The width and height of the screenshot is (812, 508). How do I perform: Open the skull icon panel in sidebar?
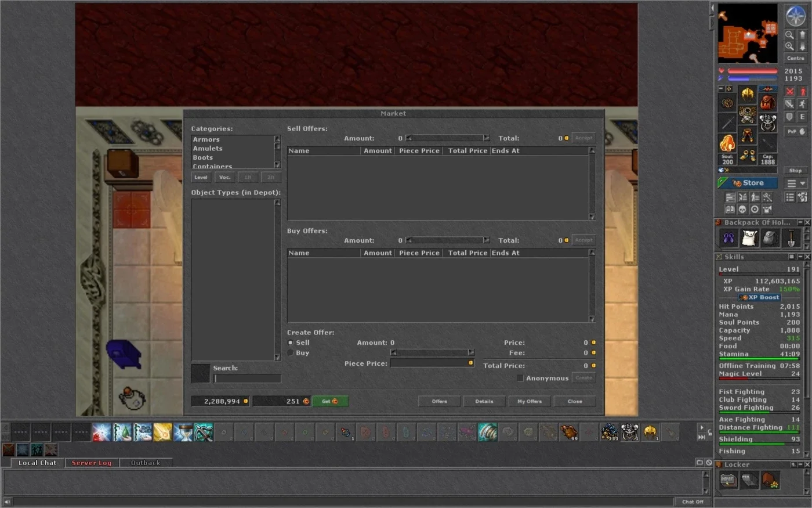742,210
